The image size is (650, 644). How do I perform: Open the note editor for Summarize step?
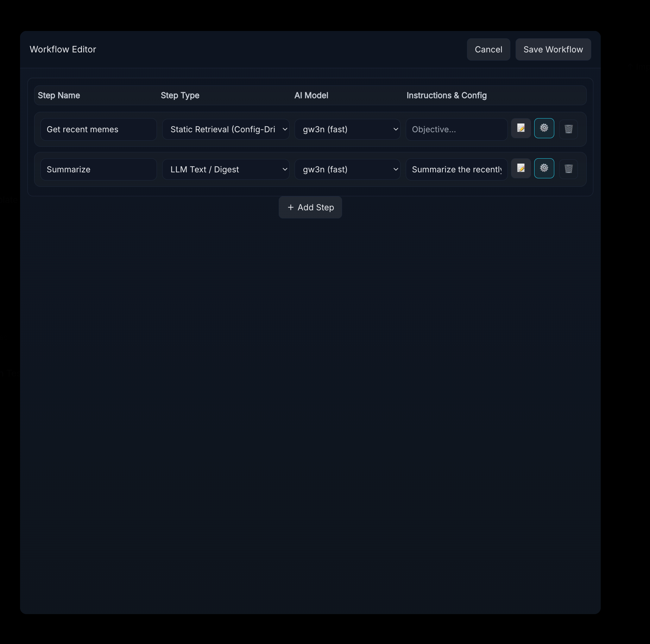click(x=521, y=168)
